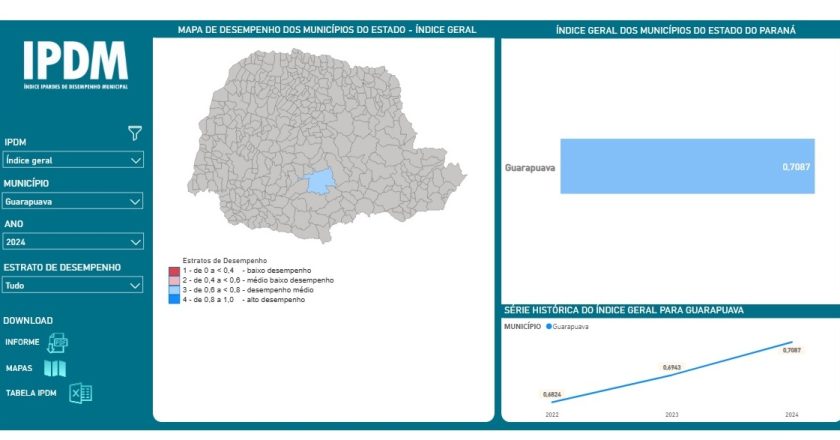This screenshot has height=440, width=840.
Task: Select highlighted Guarapuava on the map
Action: pos(320,181)
